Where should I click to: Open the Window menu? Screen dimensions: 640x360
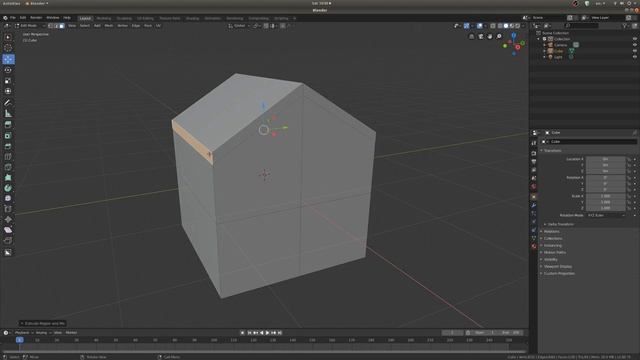(x=53, y=18)
